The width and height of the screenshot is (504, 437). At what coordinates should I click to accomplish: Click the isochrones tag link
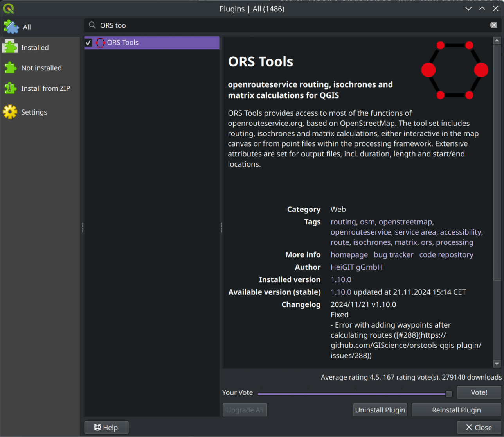(x=372, y=242)
